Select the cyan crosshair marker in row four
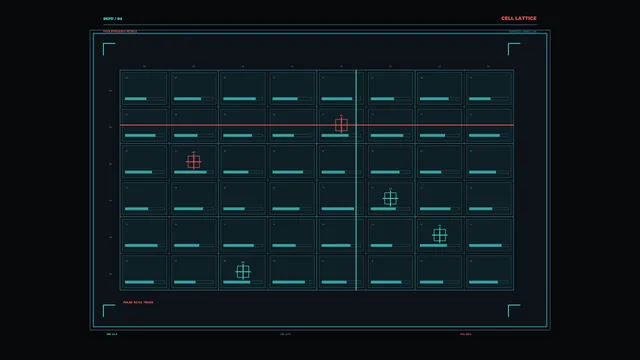640x360 pixels. (x=390, y=198)
